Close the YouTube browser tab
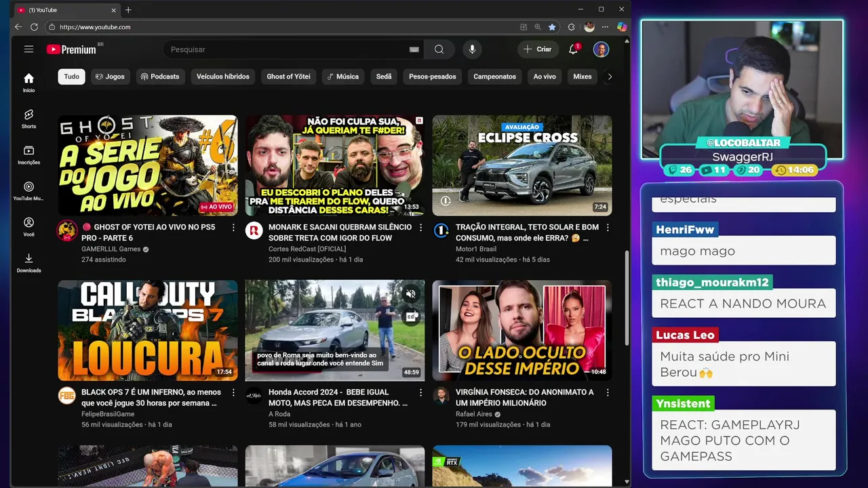868x488 pixels. 113,10
